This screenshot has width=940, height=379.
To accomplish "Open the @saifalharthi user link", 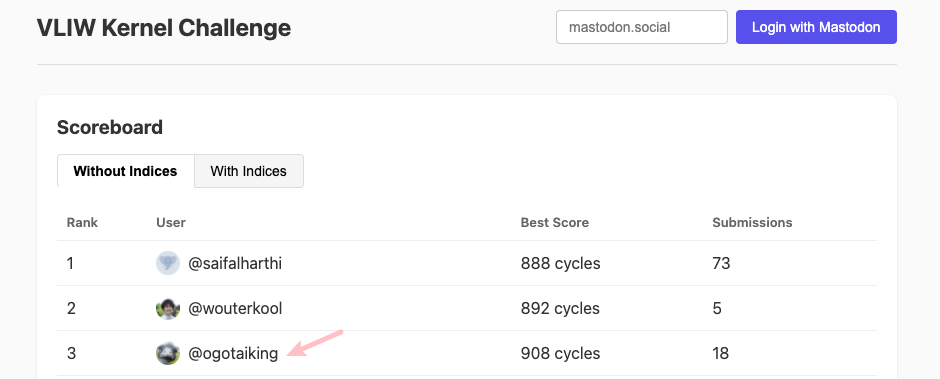I will [x=235, y=263].
